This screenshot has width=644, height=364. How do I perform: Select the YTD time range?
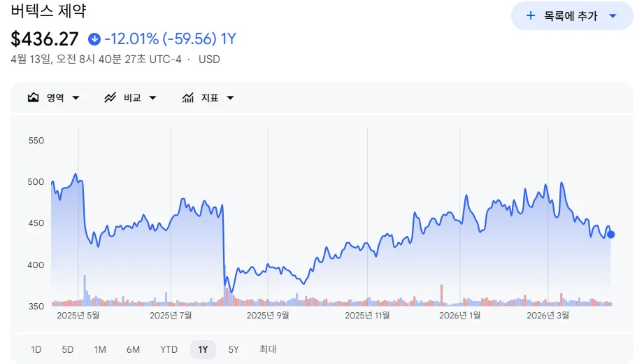click(x=169, y=349)
